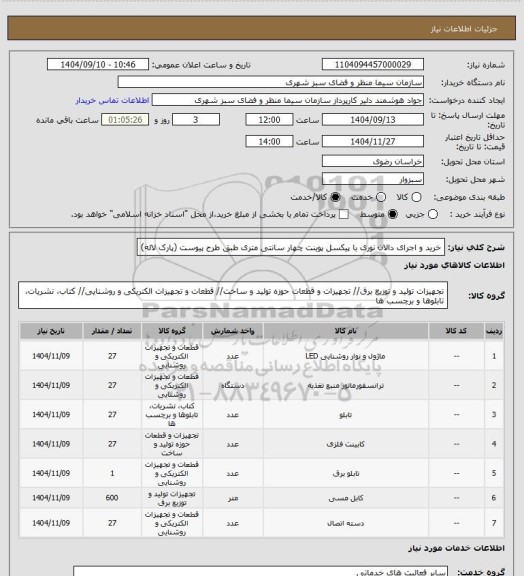Select the کابل مسی item name
Viewport: 524px width, 576px height.
345,498
